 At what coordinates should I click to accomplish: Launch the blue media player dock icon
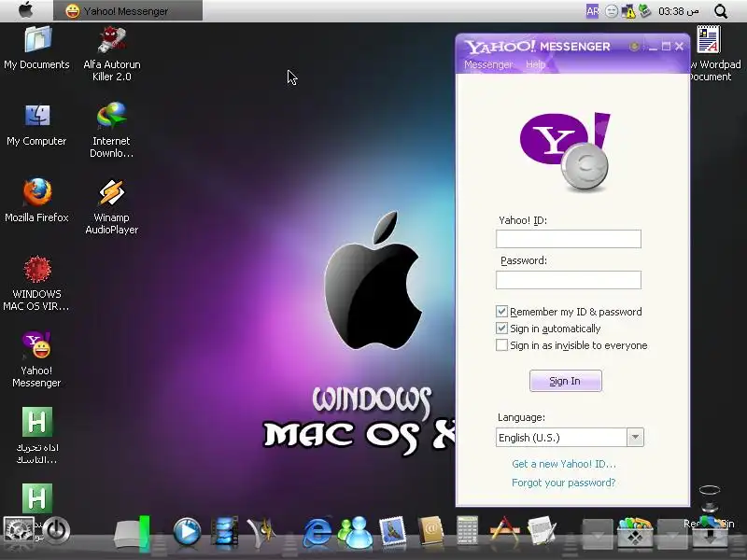tap(187, 531)
